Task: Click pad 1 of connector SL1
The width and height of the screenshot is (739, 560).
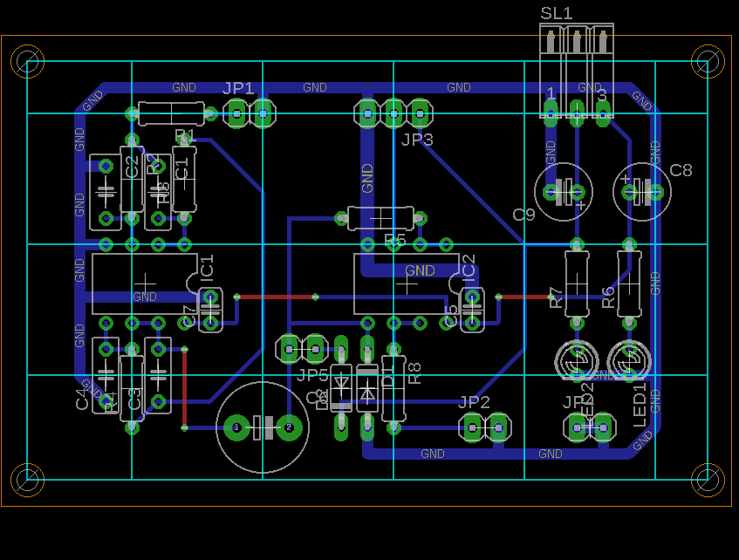Action: coord(551,113)
